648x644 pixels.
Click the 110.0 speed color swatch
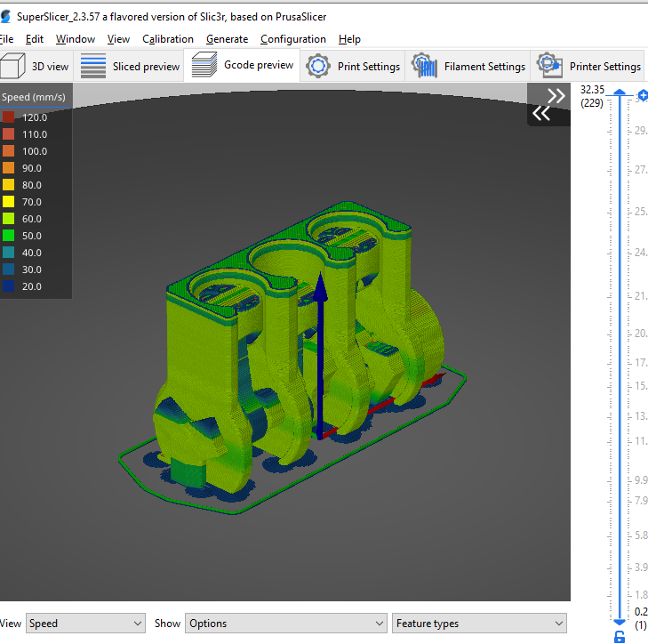[8, 134]
